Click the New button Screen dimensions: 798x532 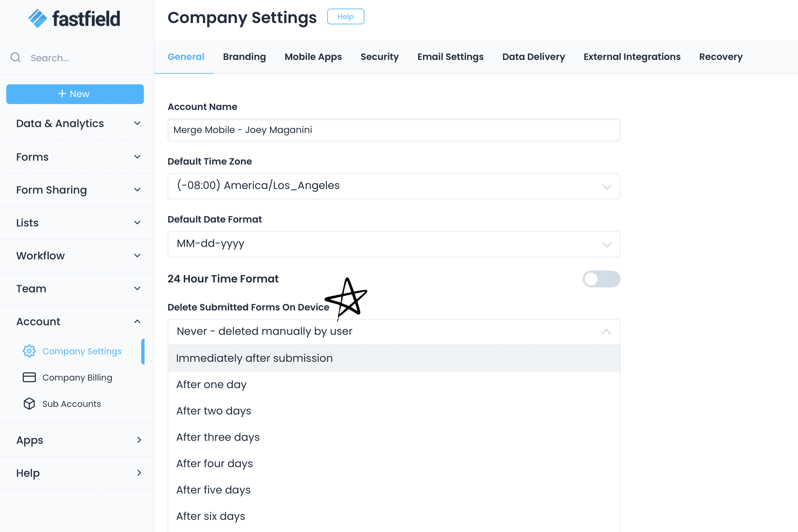[75, 94]
